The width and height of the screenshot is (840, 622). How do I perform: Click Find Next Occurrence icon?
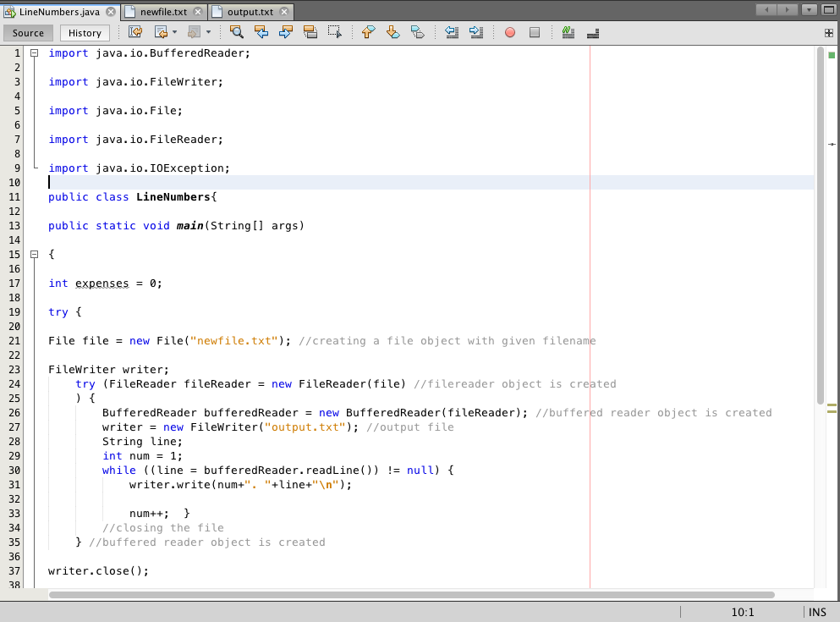point(286,32)
